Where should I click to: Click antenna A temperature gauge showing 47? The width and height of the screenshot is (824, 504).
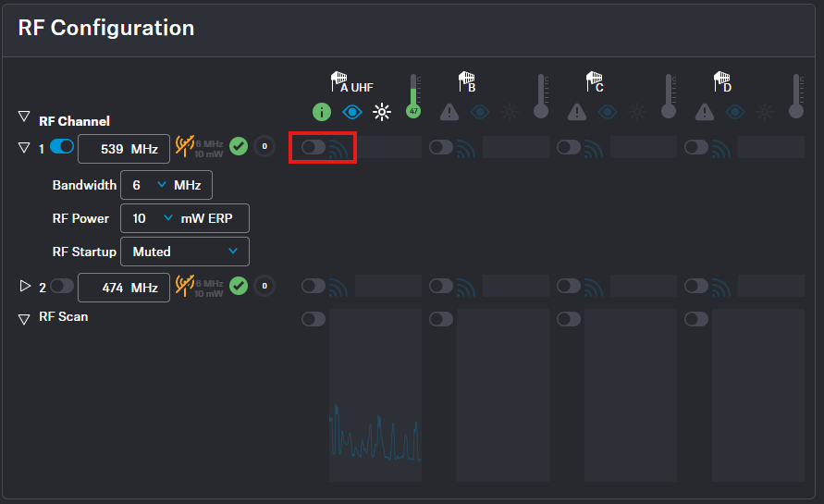coord(413,96)
